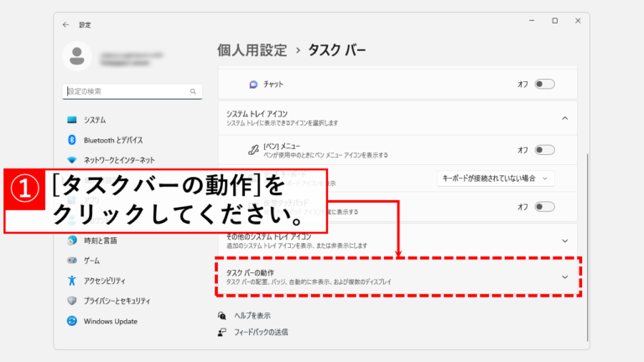Click the チャット bubble icon
Image resolution: width=644 pixels, height=362 pixels.
click(x=253, y=85)
